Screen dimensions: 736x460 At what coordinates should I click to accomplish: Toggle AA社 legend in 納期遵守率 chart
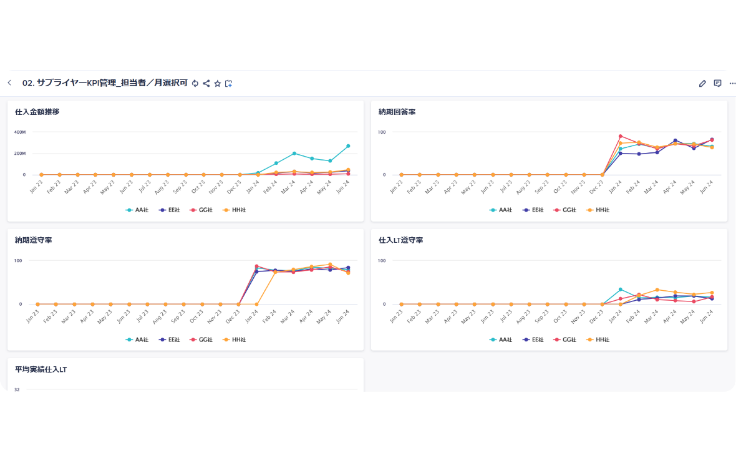pyautogui.click(x=137, y=339)
